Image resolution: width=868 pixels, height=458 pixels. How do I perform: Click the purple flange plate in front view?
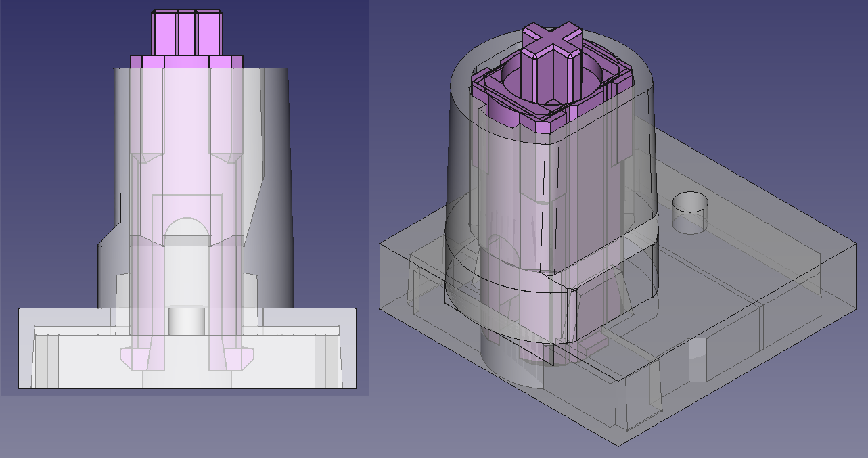[186, 62]
